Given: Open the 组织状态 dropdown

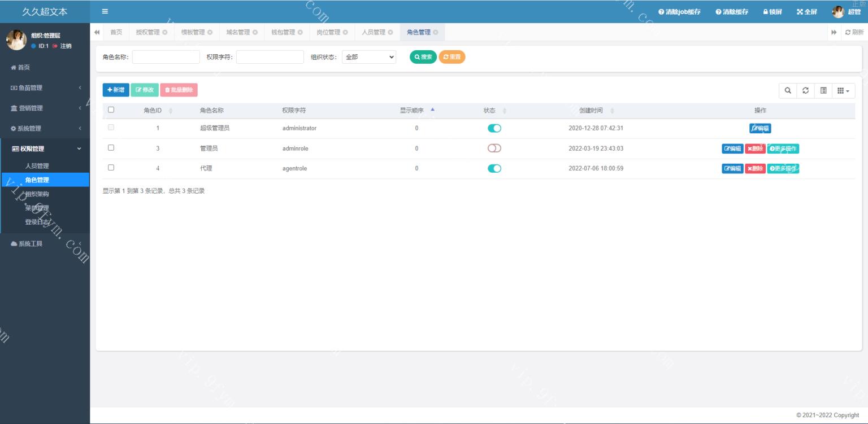Looking at the screenshot, I should 369,57.
